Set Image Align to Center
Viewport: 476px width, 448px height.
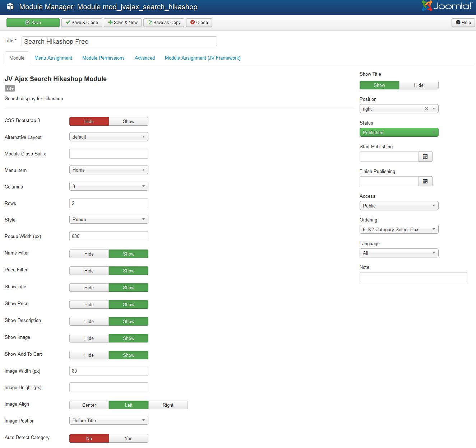click(89, 405)
